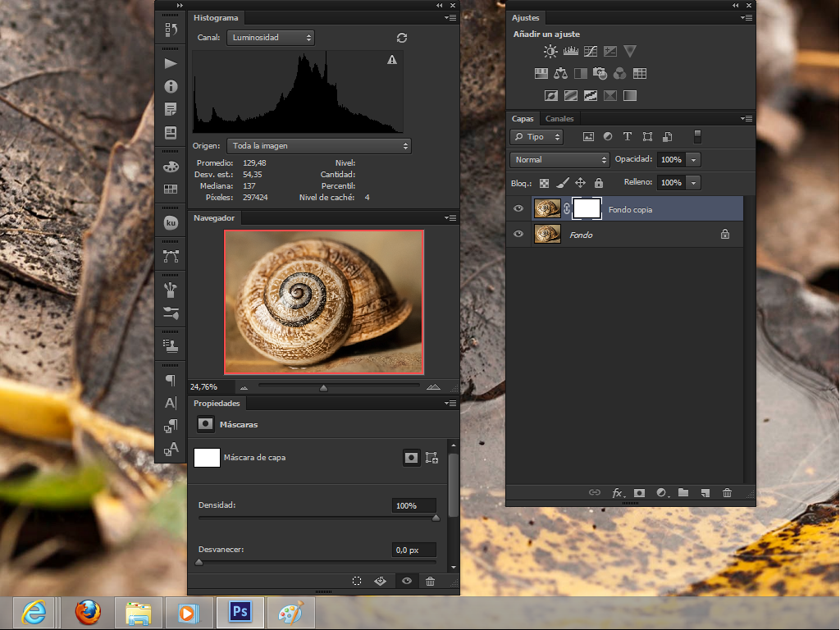The image size is (840, 630).
Task: Select the Brightness/Contrast adjustment icon
Action: (x=550, y=51)
